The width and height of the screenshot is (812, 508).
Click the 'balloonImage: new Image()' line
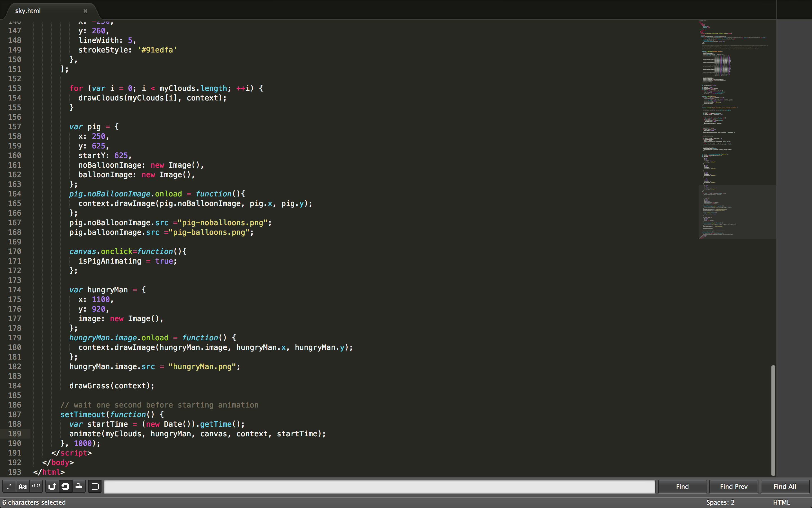coord(136,174)
